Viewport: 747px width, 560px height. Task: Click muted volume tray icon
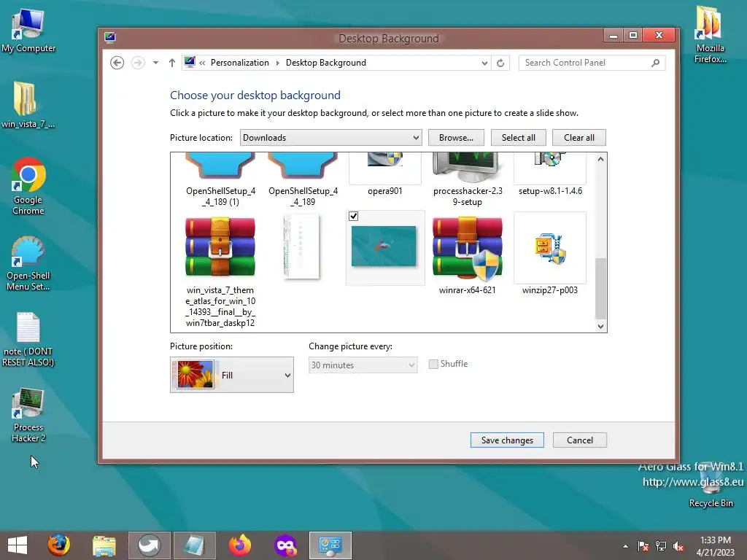tap(678, 546)
